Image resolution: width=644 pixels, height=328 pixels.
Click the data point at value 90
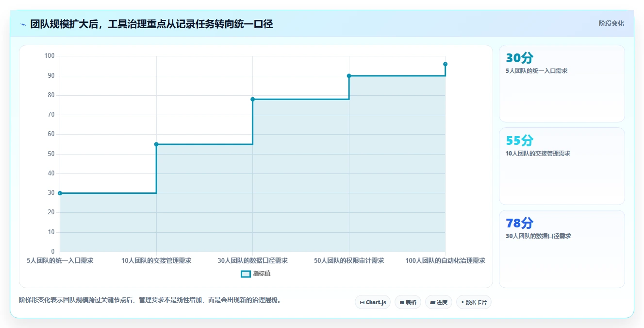(x=349, y=76)
